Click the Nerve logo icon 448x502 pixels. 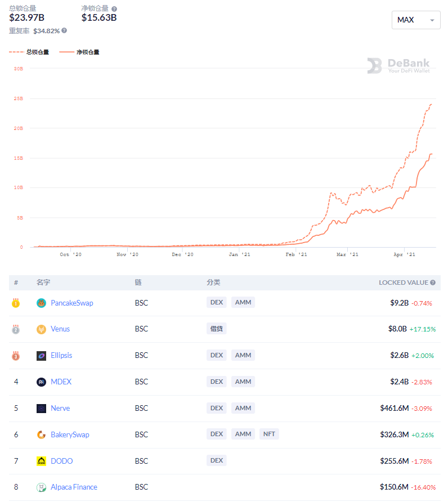tap(41, 409)
